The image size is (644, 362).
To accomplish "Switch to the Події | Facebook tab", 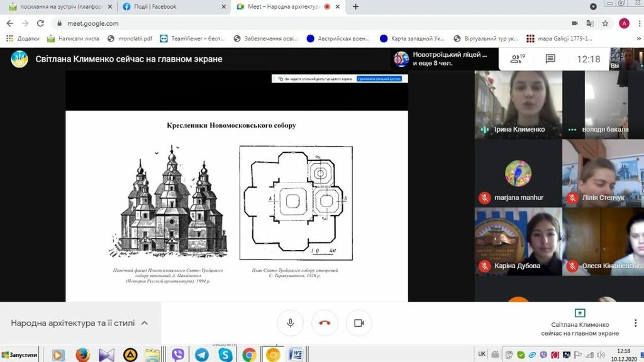I will point(170,7).
